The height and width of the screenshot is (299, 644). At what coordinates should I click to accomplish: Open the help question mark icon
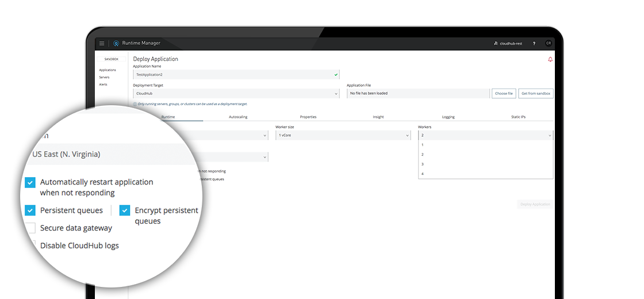pos(534,44)
